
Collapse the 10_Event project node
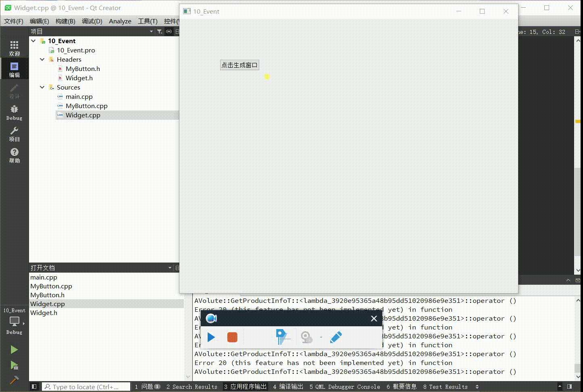pos(33,41)
